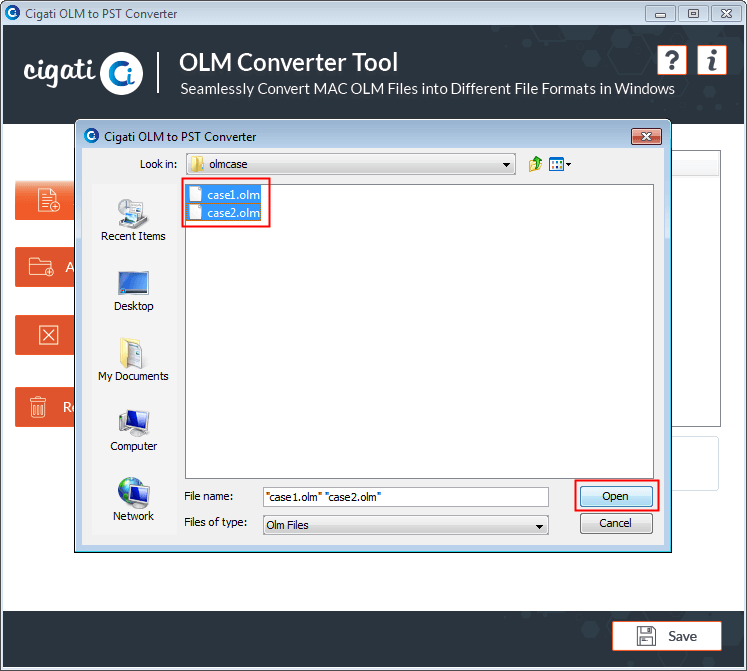The image size is (747, 671).
Task: Click the File name input field
Action: click(x=405, y=497)
